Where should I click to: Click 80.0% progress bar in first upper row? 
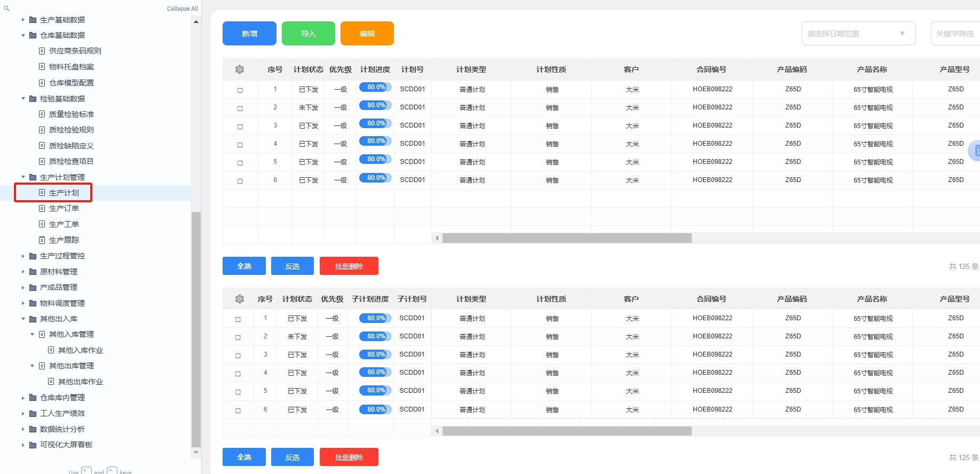click(x=375, y=87)
